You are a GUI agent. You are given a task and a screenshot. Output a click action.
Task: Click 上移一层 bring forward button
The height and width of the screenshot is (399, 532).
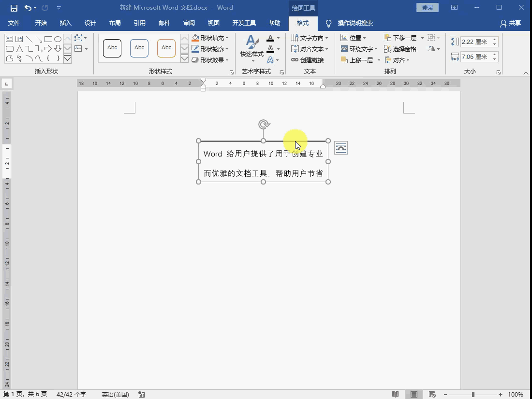357,60
